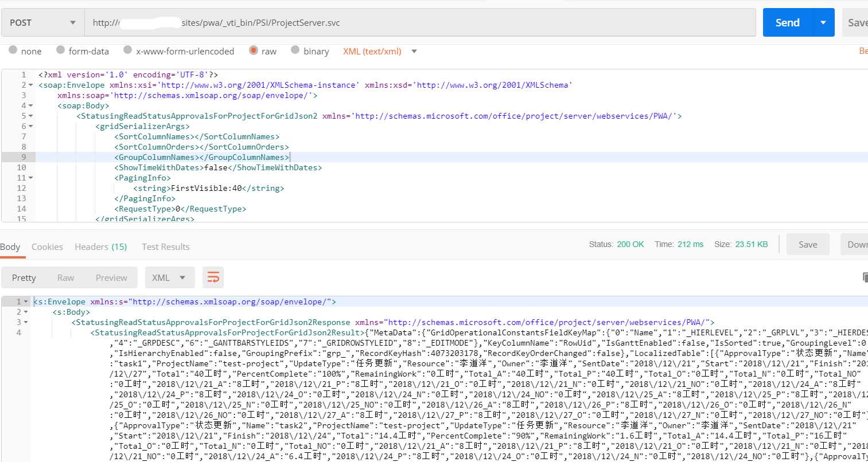The height and width of the screenshot is (462, 868).
Task: Collapse response line 2 s:Body fold arrow
Action: (x=26, y=312)
